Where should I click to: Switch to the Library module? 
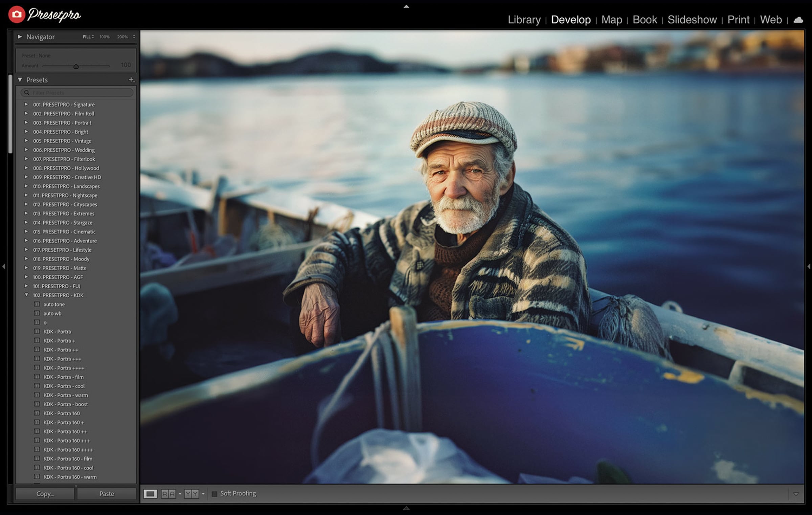click(524, 20)
